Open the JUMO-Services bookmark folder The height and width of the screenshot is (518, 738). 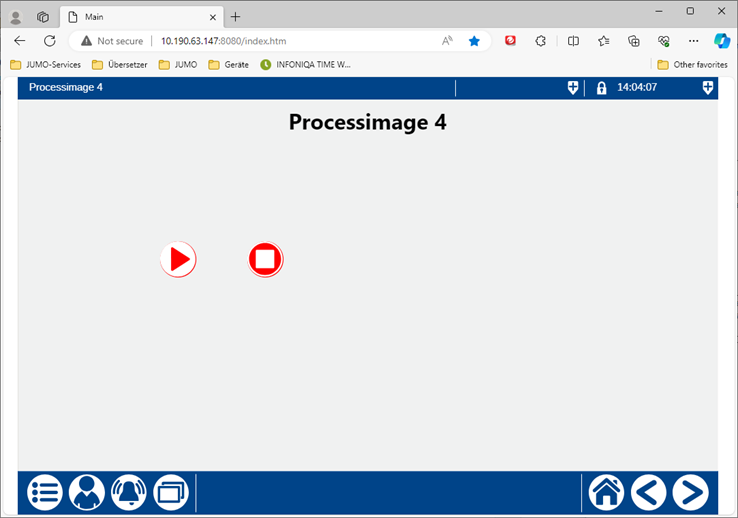point(46,65)
